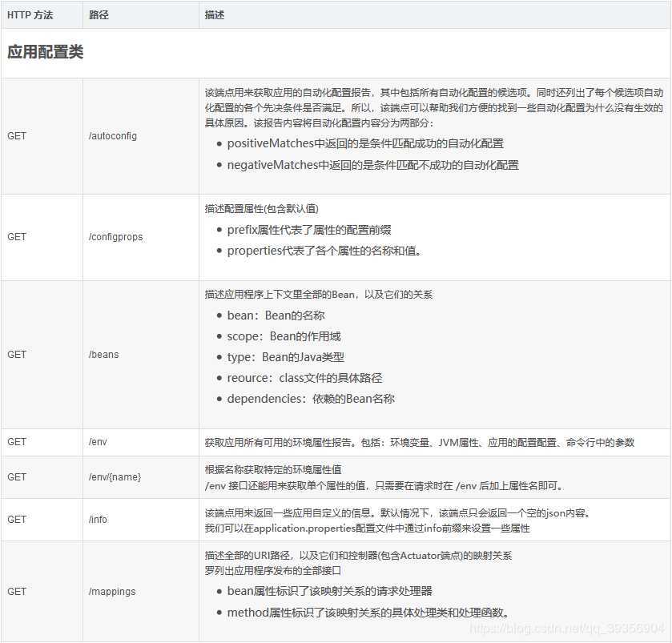Click the /env/{name} path cell

[115, 477]
